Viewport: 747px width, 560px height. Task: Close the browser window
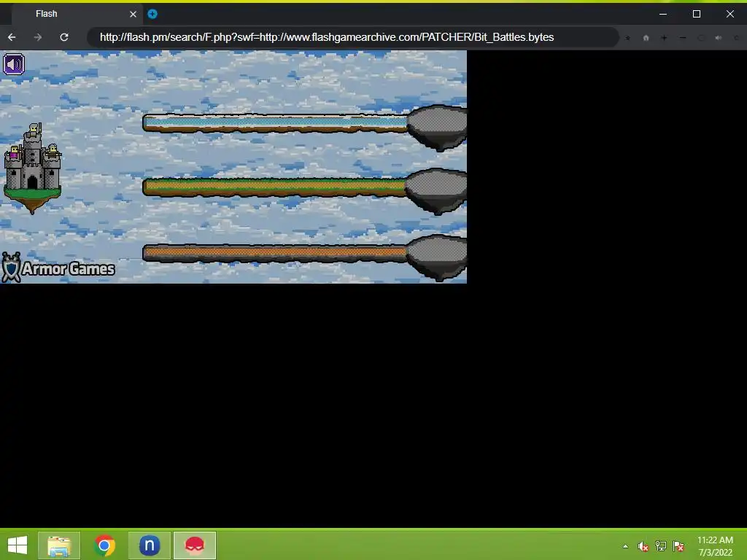click(x=729, y=14)
